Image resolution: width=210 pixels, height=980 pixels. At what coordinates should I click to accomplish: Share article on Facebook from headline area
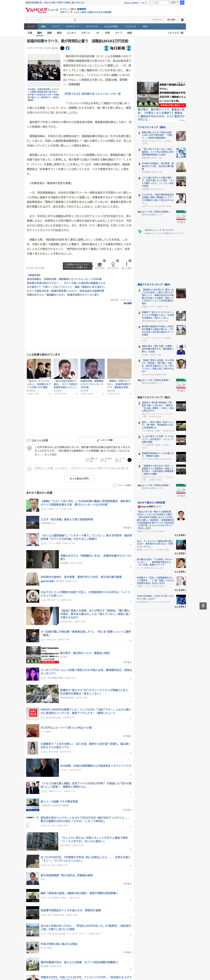click(67, 48)
